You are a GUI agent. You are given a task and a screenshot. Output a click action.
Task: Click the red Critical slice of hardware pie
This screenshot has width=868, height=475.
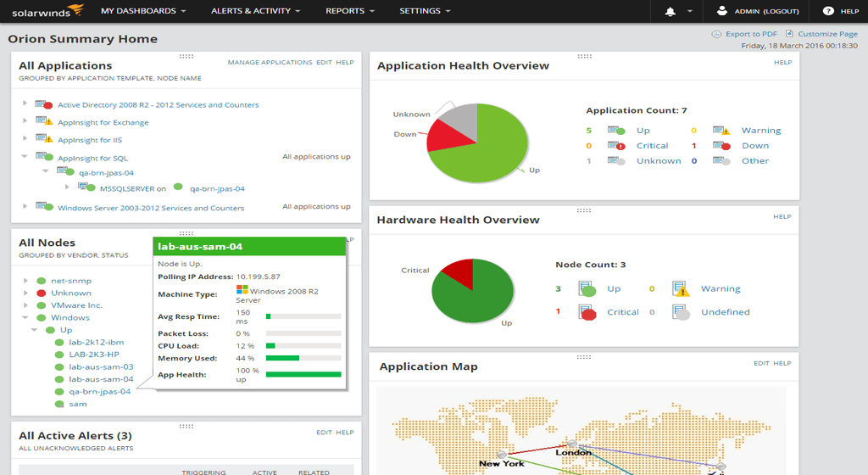pos(461,271)
